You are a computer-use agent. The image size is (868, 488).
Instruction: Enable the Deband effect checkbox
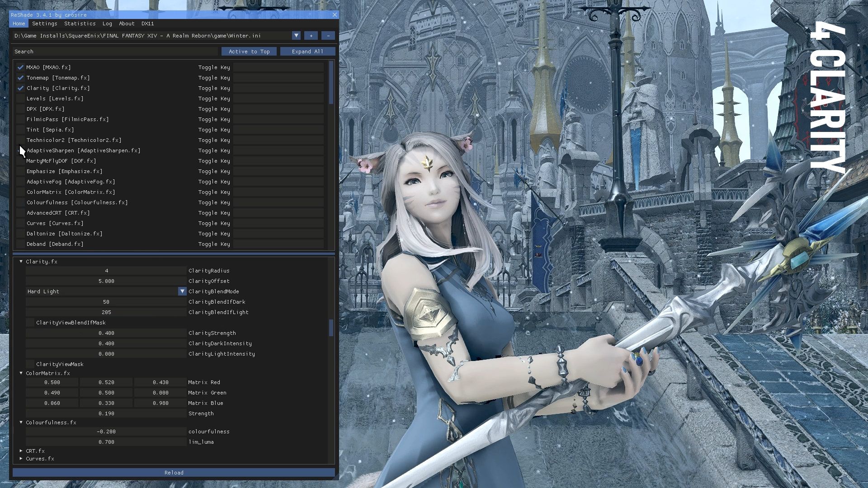coord(20,244)
